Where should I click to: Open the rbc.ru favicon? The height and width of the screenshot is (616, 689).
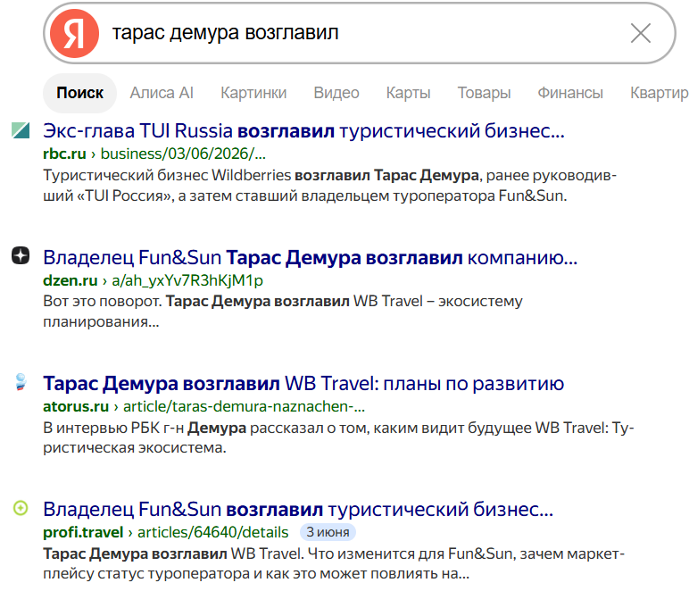click(x=21, y=130)
